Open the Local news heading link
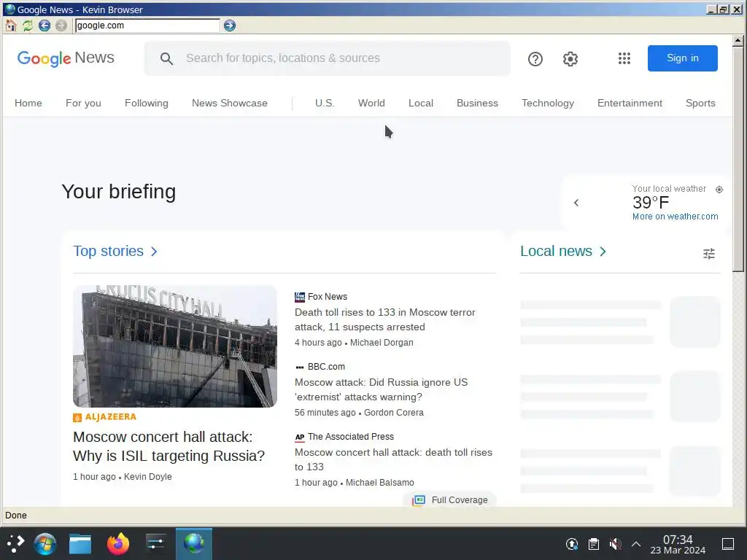747x560 pixels. pos(556,251)
